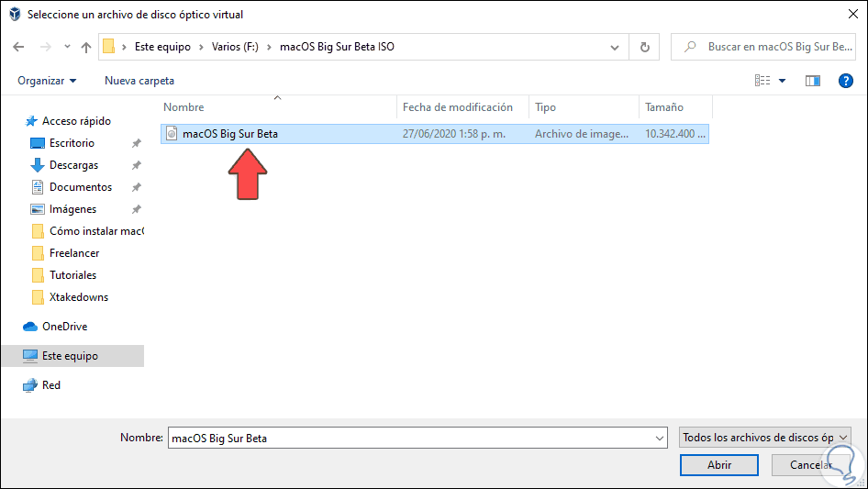The image size is (868, 489).
Task: Click the Up one level arrow
Action: pos(86,47)
